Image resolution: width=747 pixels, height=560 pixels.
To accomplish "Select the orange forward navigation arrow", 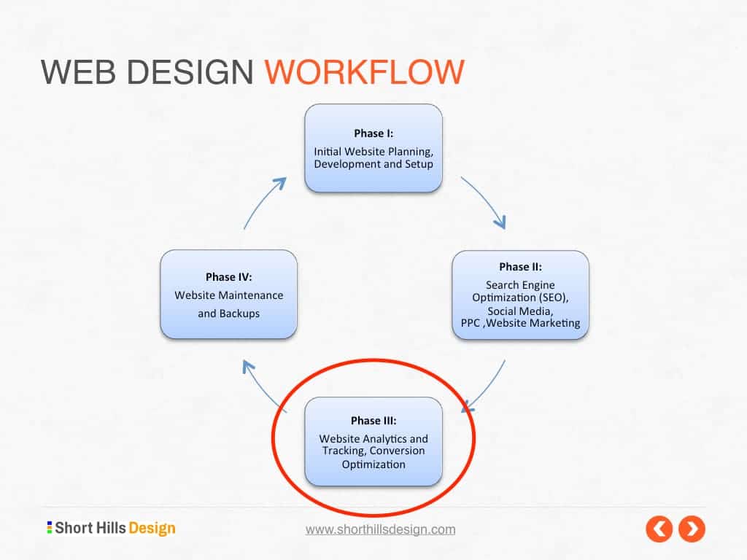I will (692, 529).
